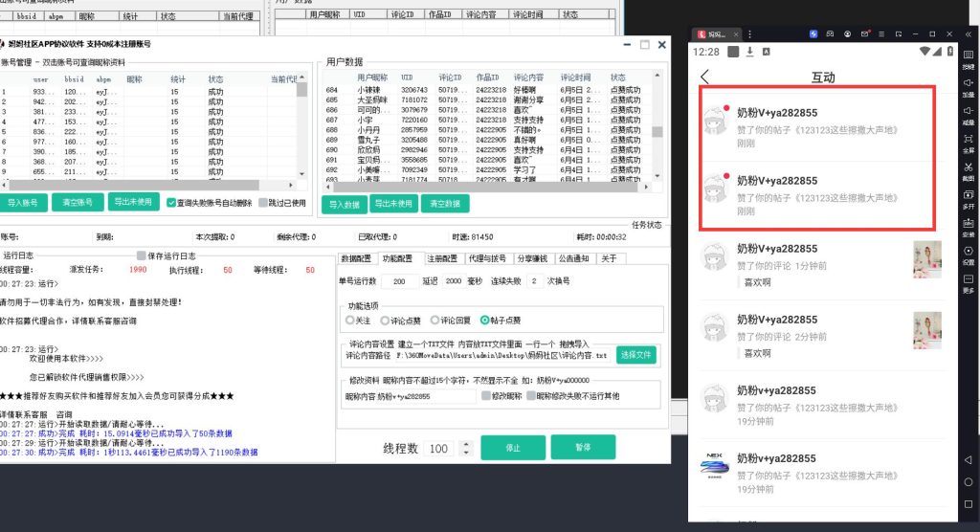Viewport: 980px width, 532px height.
Task: Click the 截图 screenshot scissors icon
Action: [968, 169]
